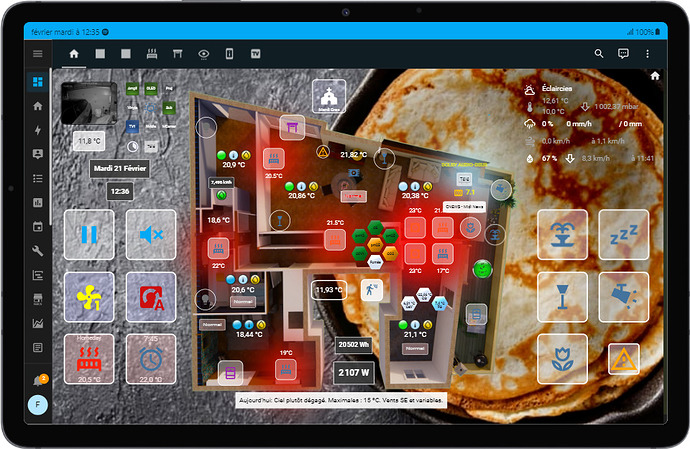Click the wrench tools icon in sidebar
The image size is (690, 449).
click(x=38, y=250)
